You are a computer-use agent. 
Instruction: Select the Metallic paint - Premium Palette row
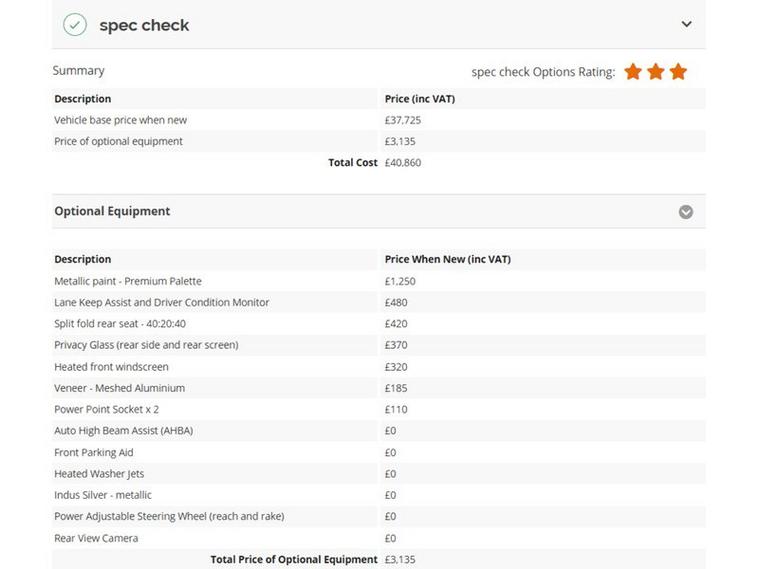128,281
